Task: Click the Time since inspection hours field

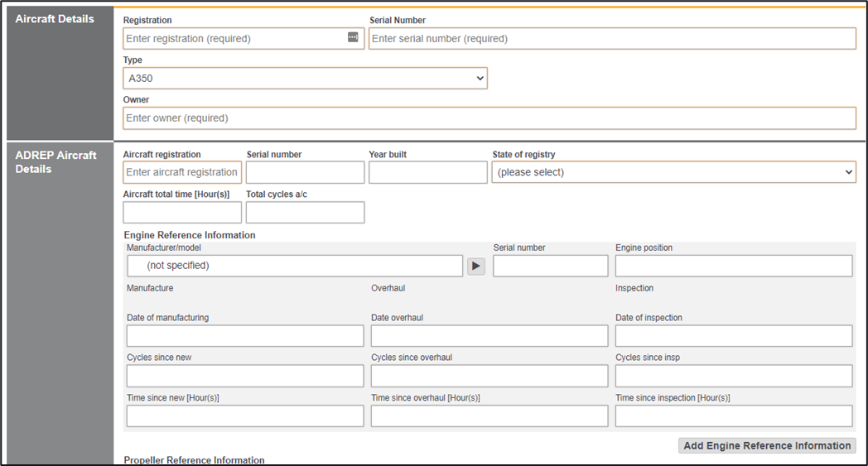Action: pos(733,416)
